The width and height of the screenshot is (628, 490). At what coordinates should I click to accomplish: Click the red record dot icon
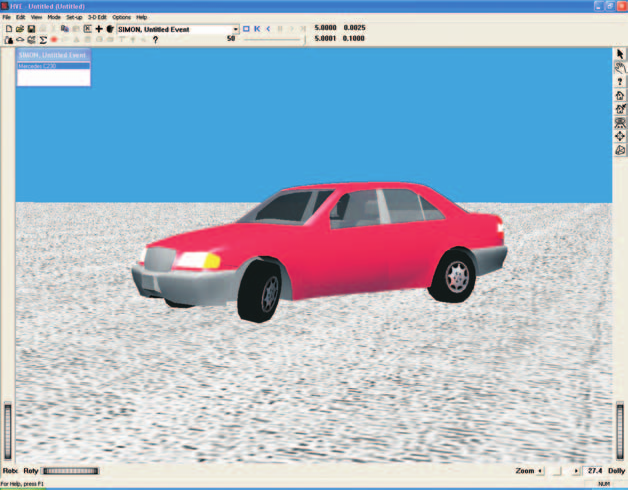[x=54, y=40]
